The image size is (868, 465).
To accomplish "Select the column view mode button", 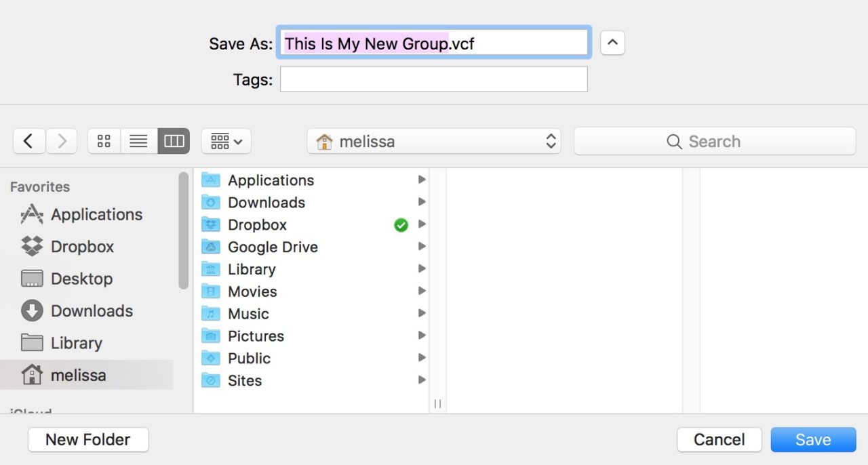I will 174,141.
